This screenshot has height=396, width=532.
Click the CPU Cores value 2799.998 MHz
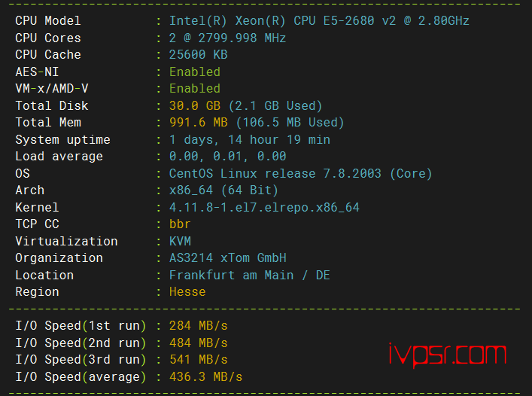[x=227, y=38]
